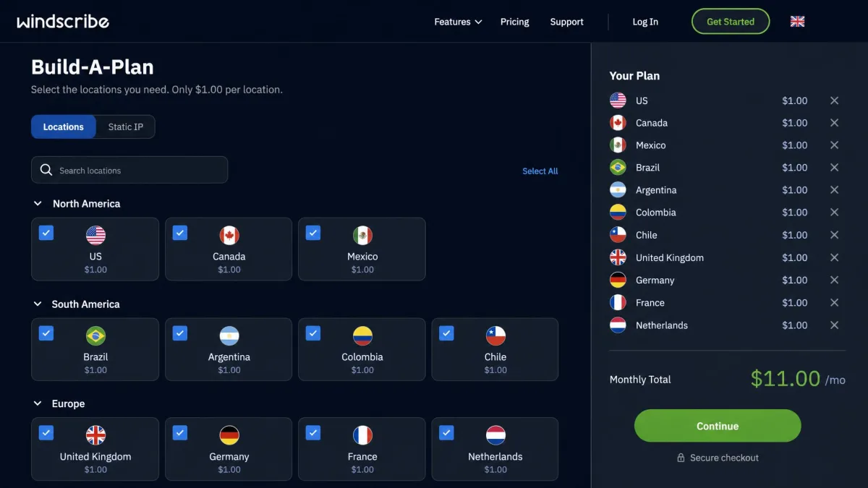868x488 pixels.
Task: Remove Mexico from Your Plan
Action: tap(834, 145)
